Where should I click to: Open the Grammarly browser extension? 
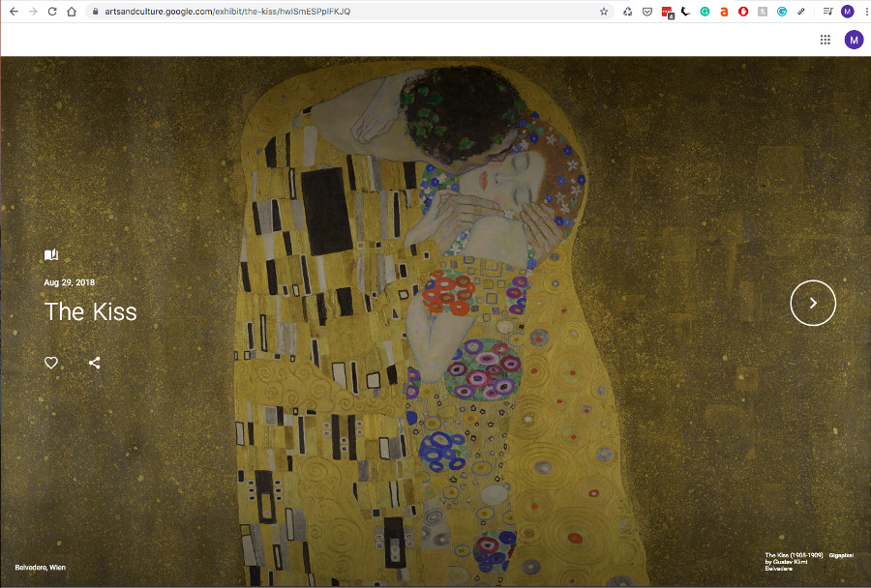click(705, 12)
